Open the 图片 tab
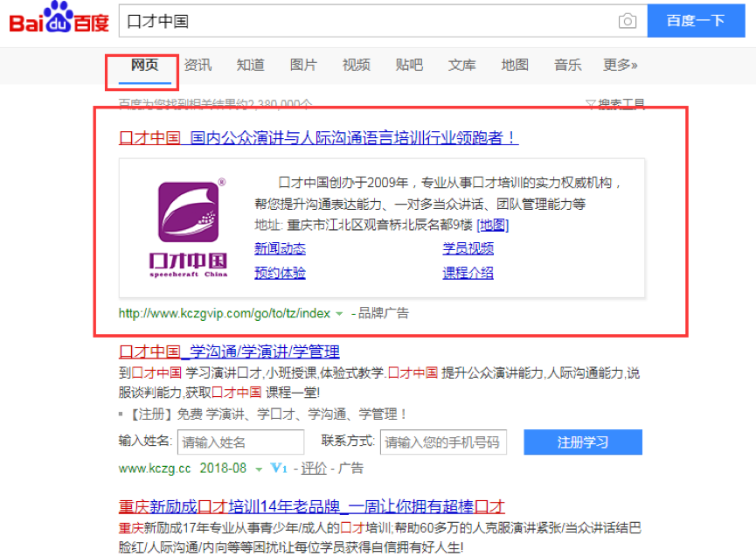The width and height of the screenshot is (756, 557). [x=303, y=65]
